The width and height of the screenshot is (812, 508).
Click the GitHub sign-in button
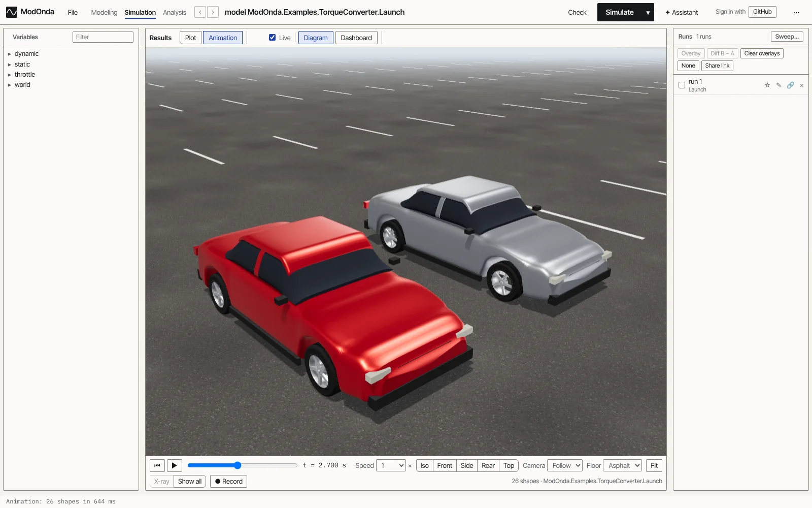point(762,12)
